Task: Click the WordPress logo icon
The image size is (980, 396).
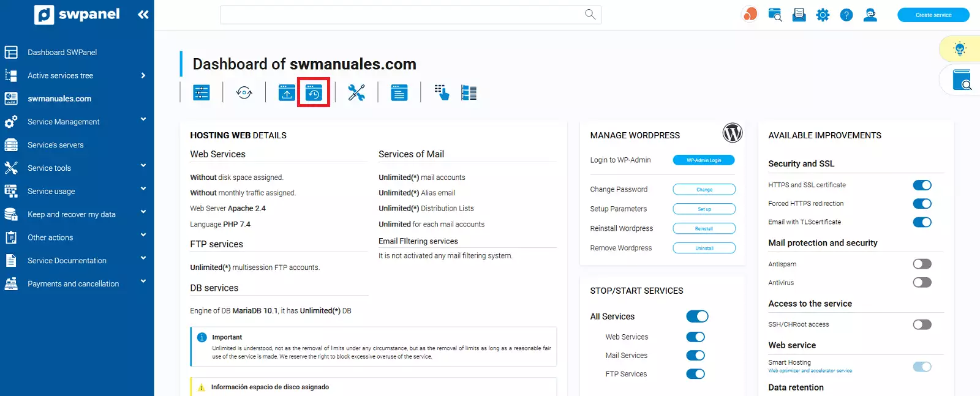Action: click(x=732, y=133)
